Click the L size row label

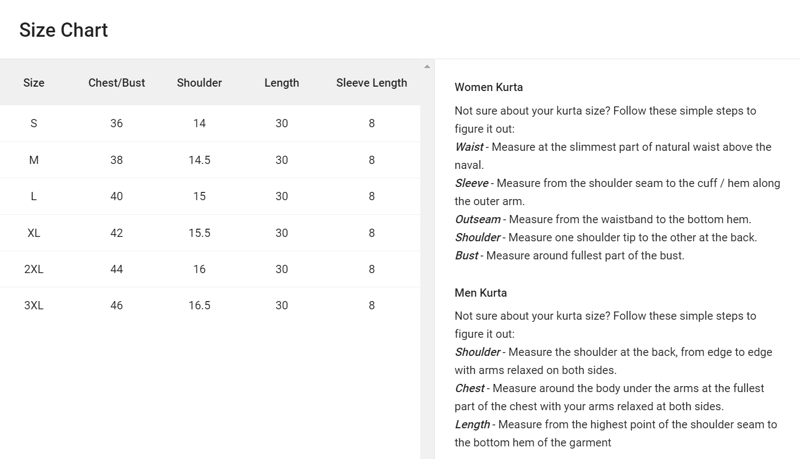click(x=34, y=197)
